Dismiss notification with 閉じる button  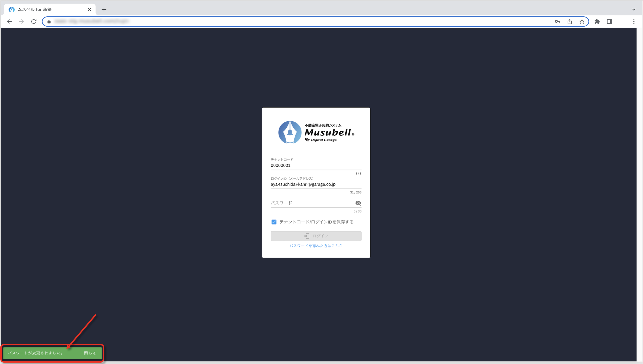pyautogui.click(x=90, y=353)
